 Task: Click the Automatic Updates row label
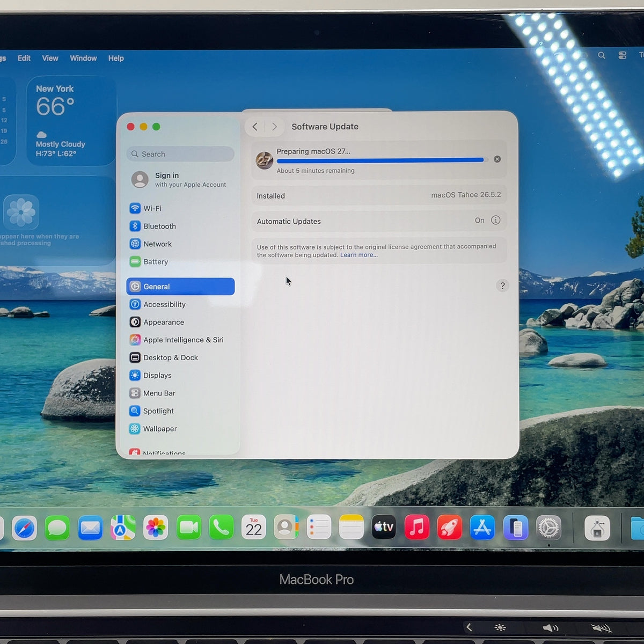tap(289, 221)
